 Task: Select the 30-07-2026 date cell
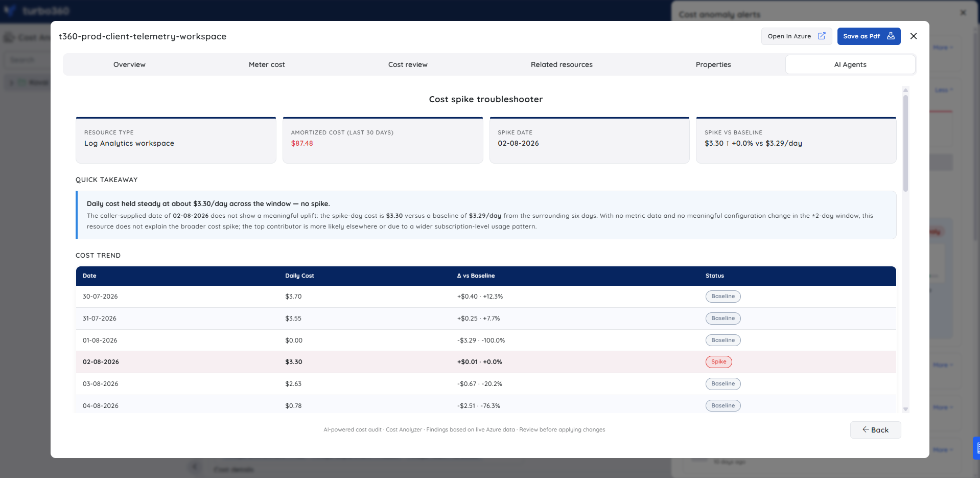pyautogui.click(x=100, y=297)
